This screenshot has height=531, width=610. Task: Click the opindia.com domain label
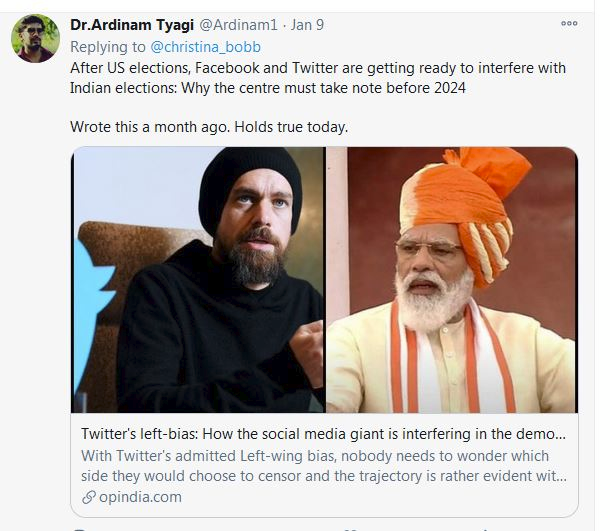coord(140,497)
